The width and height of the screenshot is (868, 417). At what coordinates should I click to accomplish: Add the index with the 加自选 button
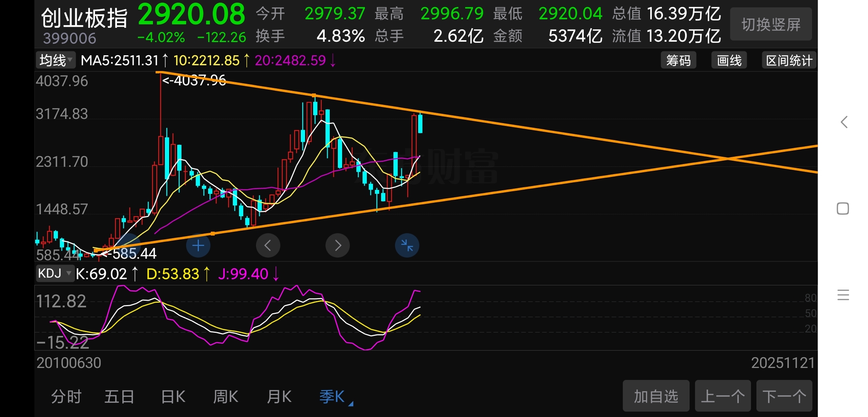click(656, 396)
